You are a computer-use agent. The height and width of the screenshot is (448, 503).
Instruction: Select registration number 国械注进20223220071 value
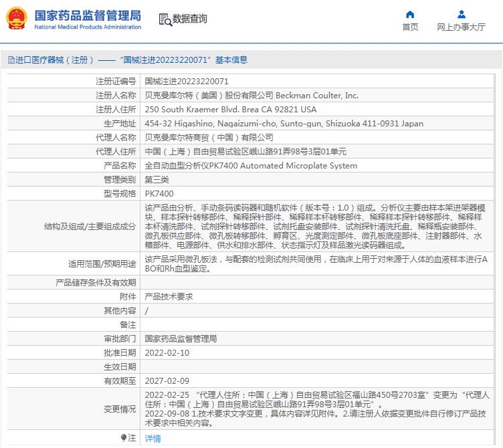click(187, 82)
